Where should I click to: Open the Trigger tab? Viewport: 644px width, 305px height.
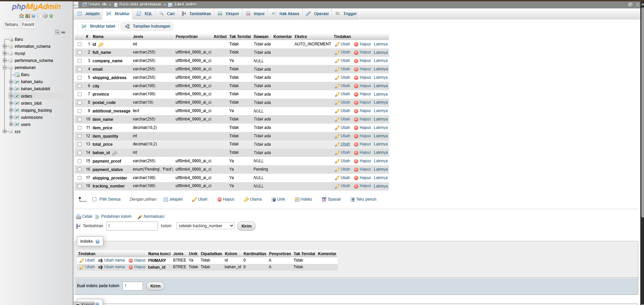point(346,14)
